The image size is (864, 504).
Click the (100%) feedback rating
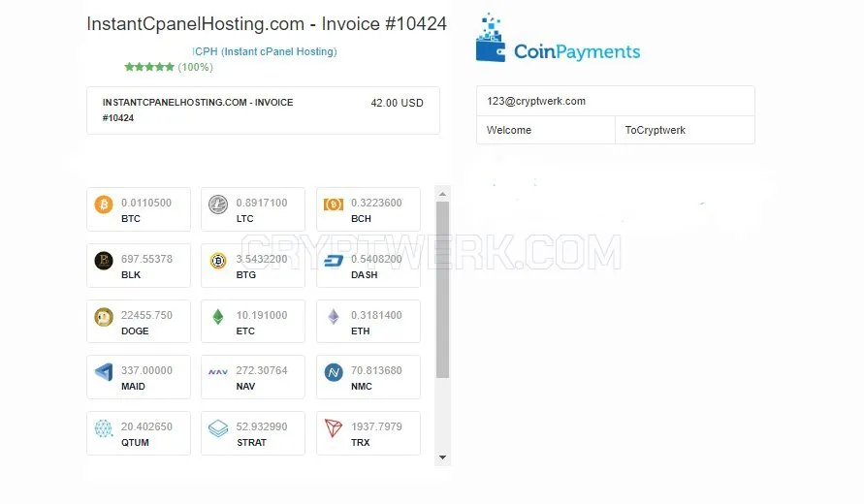[x=195, y=67]
